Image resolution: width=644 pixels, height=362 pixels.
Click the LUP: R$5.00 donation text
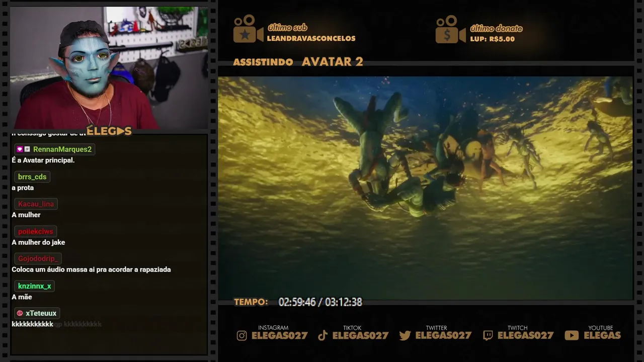click(x=492, y=39)
